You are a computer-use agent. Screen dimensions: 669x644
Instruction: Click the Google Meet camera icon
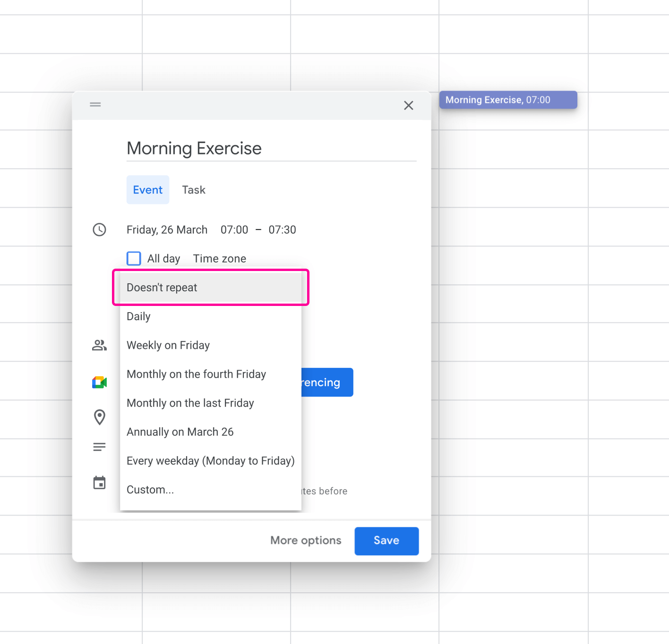(99, 382)
